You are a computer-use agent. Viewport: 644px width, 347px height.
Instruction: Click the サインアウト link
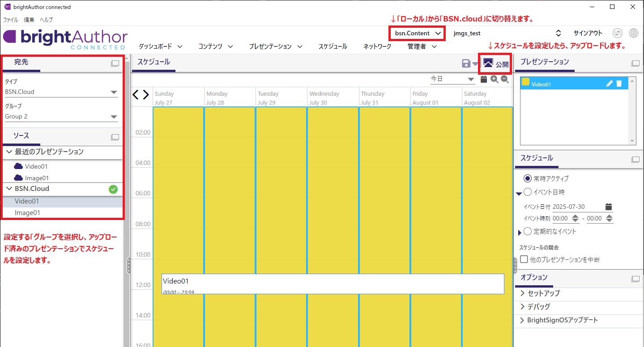tap(588, 33)
